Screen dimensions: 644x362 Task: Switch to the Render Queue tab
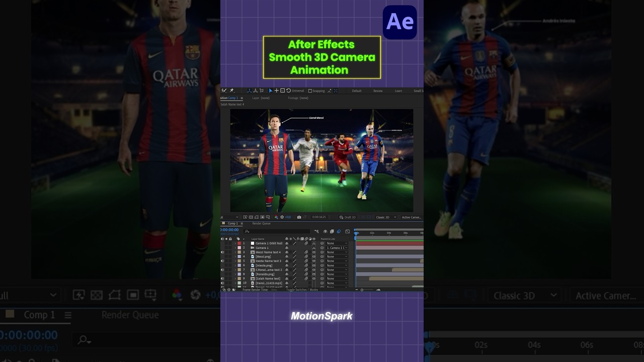click(261, 223)
